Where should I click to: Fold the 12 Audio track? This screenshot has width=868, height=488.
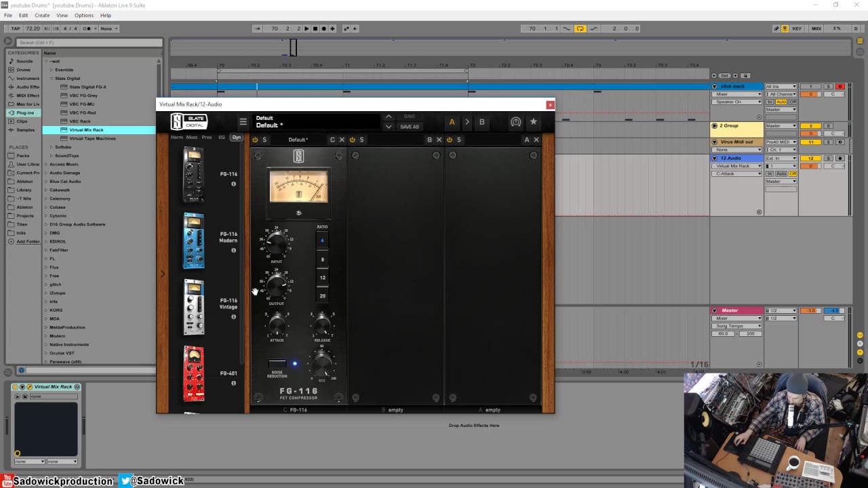[x=714, y=158]
